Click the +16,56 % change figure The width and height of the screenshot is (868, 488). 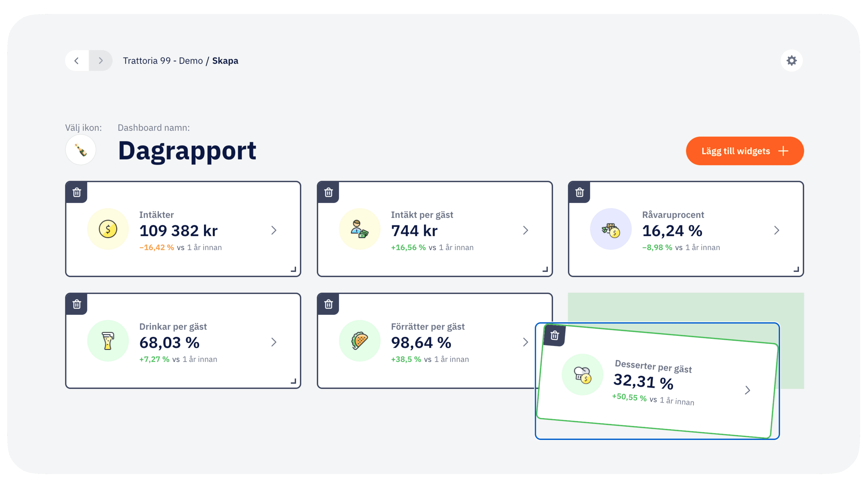pos(408,247)
